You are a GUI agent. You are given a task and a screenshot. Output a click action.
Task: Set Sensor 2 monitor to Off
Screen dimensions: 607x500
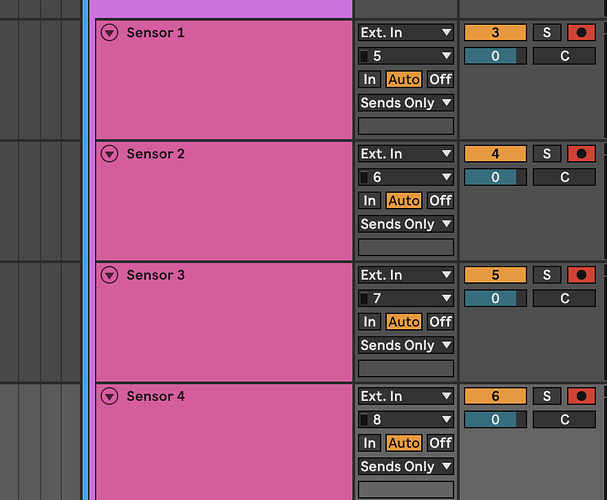440,200
